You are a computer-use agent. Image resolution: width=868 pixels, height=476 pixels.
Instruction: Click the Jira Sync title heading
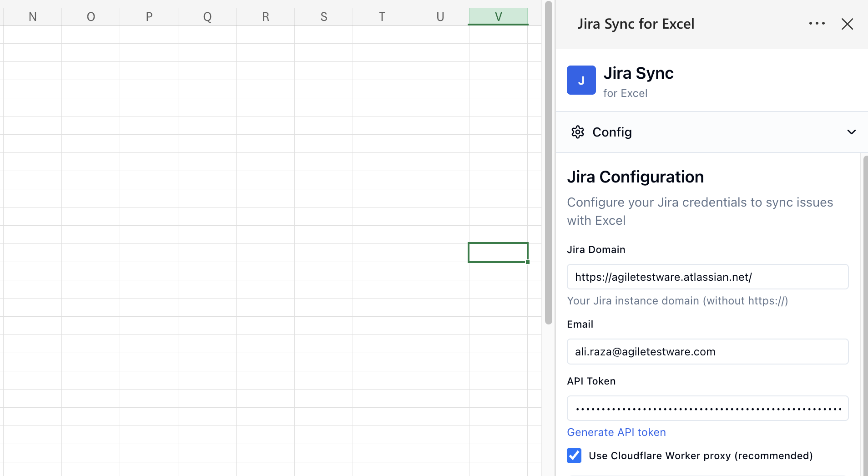tap(638, 73)
